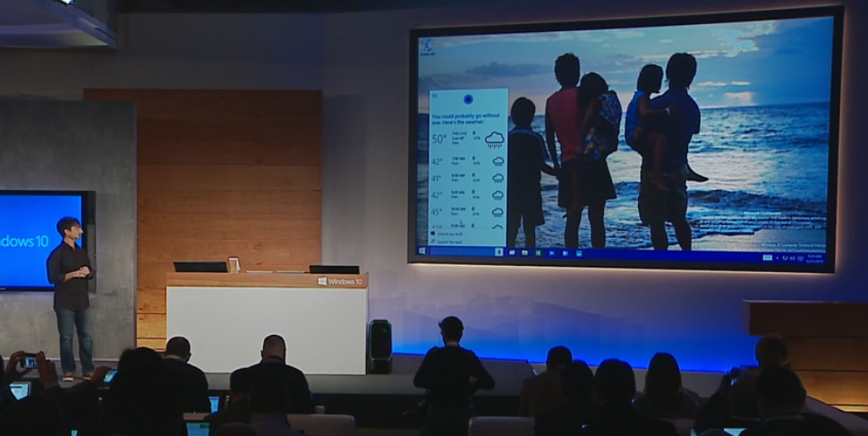Open the Action Center notification icon
This screenshot has height=436, width=868.
point(800,258)
